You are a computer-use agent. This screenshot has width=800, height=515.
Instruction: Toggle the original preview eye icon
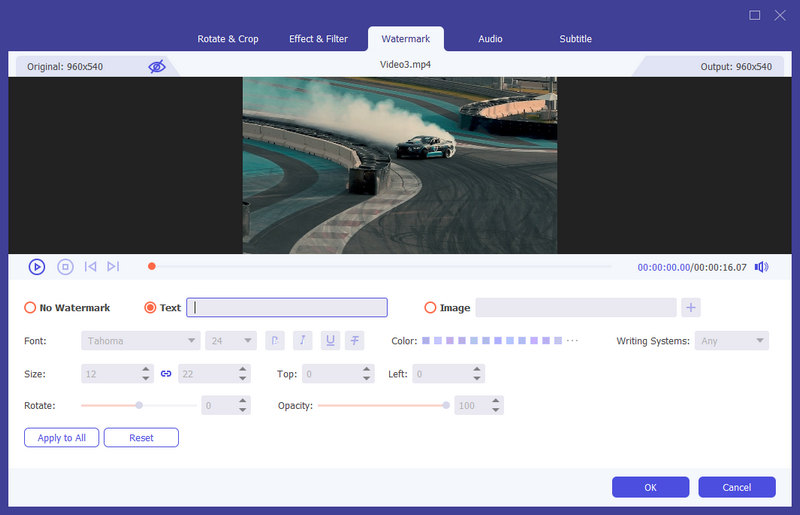157,67
